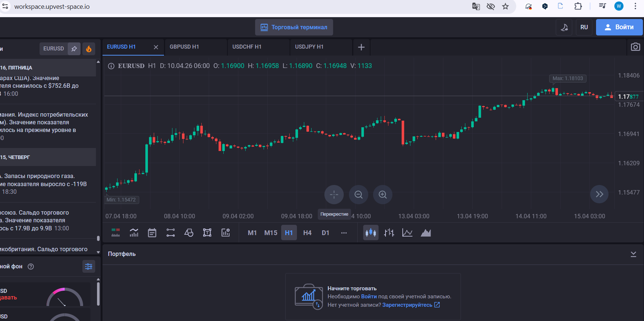Collapse the Портфель panel
The image size is (644, 321).
point(633,254)
